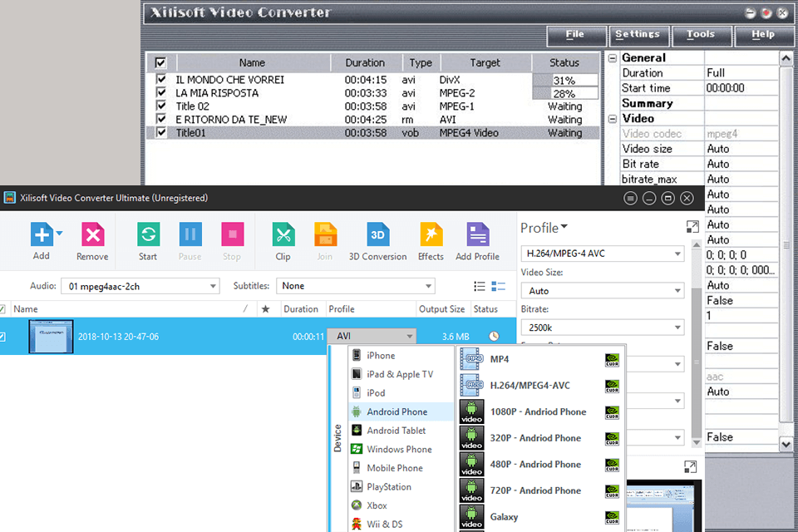798x532 pixels.
Task: Toggle the select-all checkbox in table header
Action: (160, 62)
